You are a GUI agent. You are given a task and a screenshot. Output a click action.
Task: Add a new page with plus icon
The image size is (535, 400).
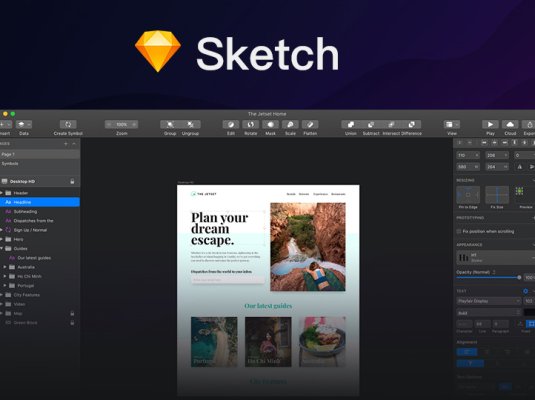[66, 144]
